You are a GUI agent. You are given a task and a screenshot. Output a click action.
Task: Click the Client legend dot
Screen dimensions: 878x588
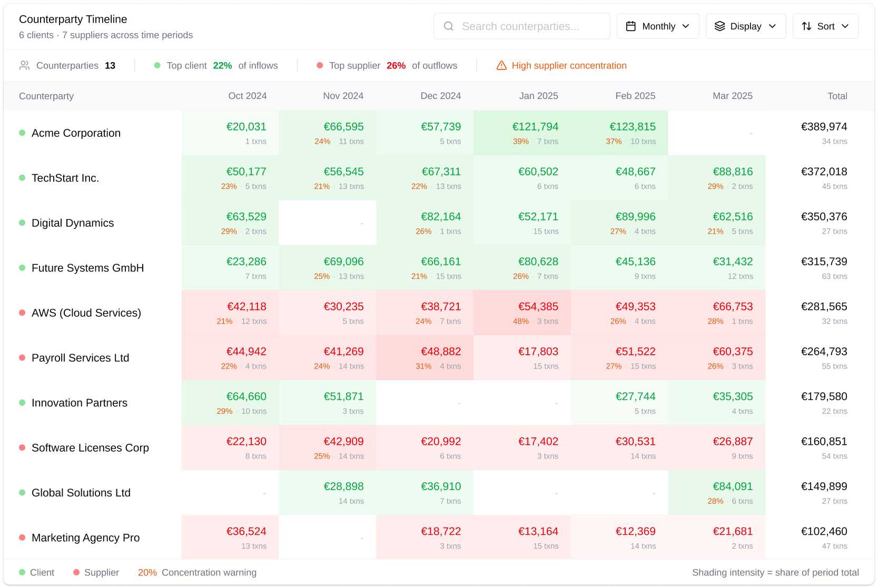point(22,572)
